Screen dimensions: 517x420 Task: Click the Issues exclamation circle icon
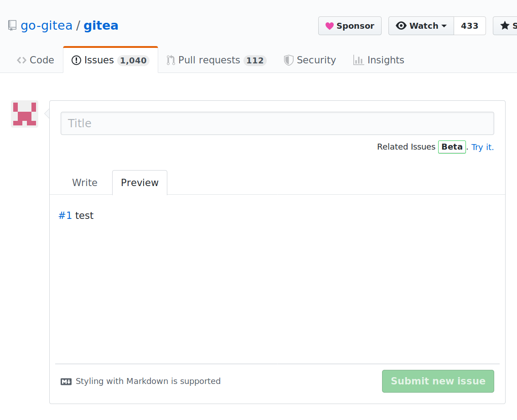tap(76, 60)
